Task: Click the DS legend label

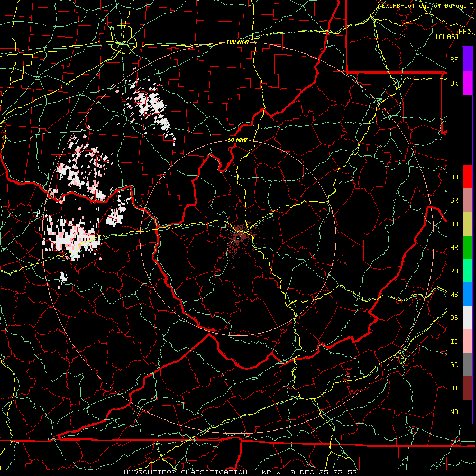Action: coord(454,318)
